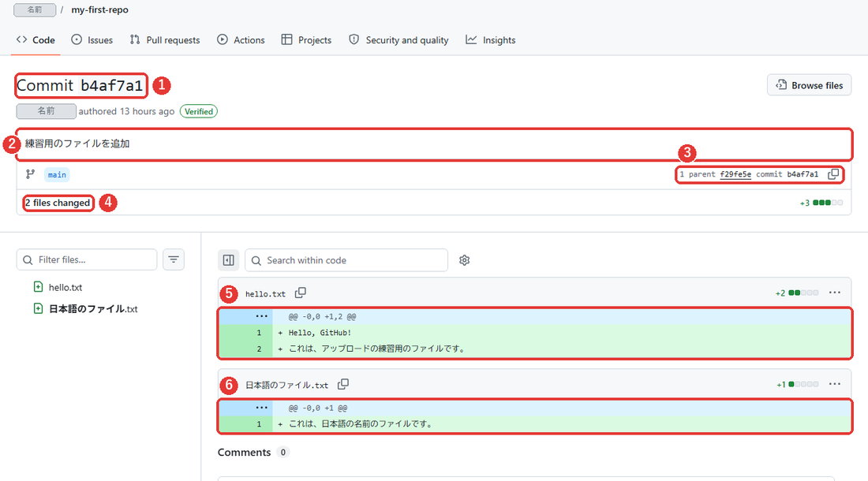Open the file filter options menu
Image resolution: width=868 pixels, height=481 pixels.
[x=174, y=259]
